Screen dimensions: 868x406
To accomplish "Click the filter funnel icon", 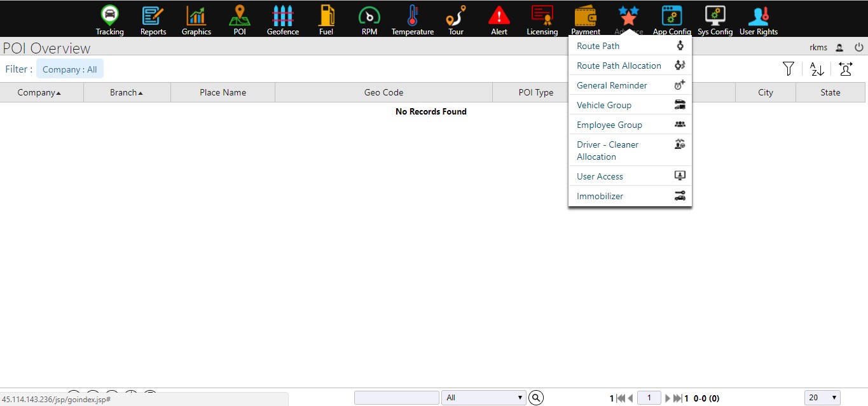I will tap(789, 69).
